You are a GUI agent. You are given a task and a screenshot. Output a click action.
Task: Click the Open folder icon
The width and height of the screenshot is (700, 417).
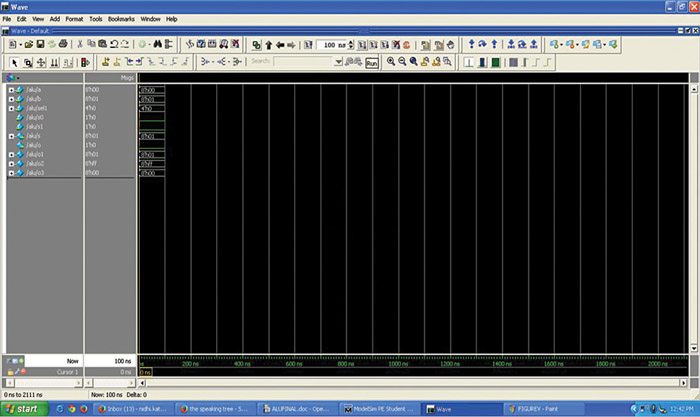[x=27, y=45]
